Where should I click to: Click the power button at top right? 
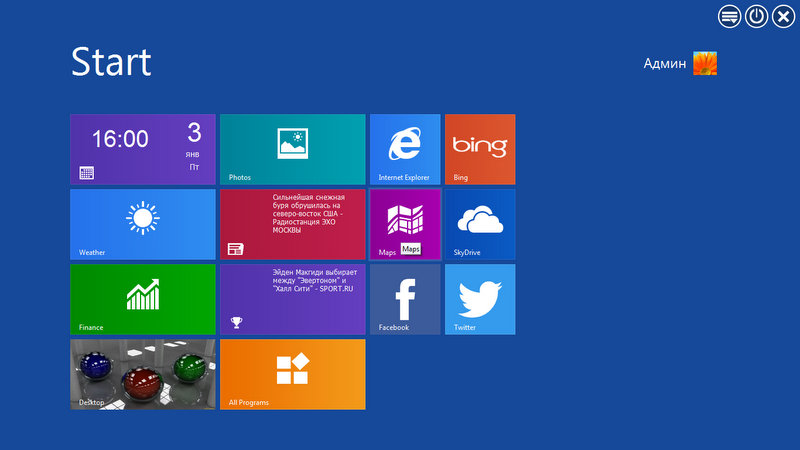756,17
